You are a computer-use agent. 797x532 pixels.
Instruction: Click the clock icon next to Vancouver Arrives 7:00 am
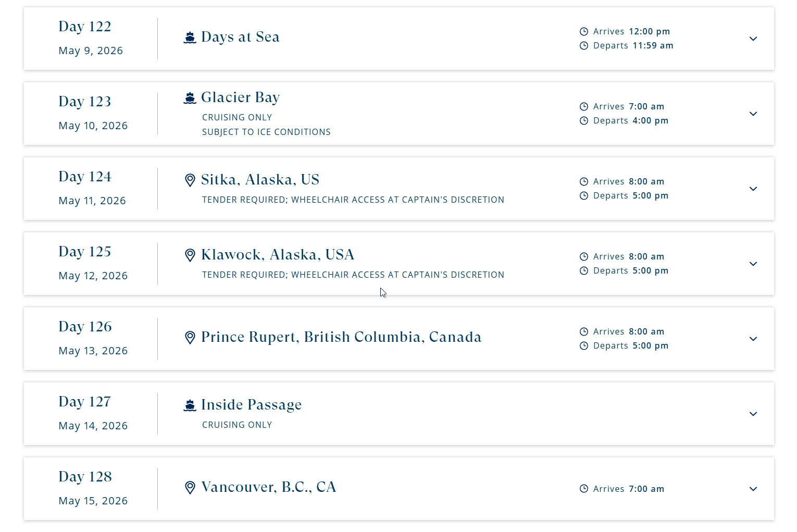pyautogui.click(x=584, y=489)
